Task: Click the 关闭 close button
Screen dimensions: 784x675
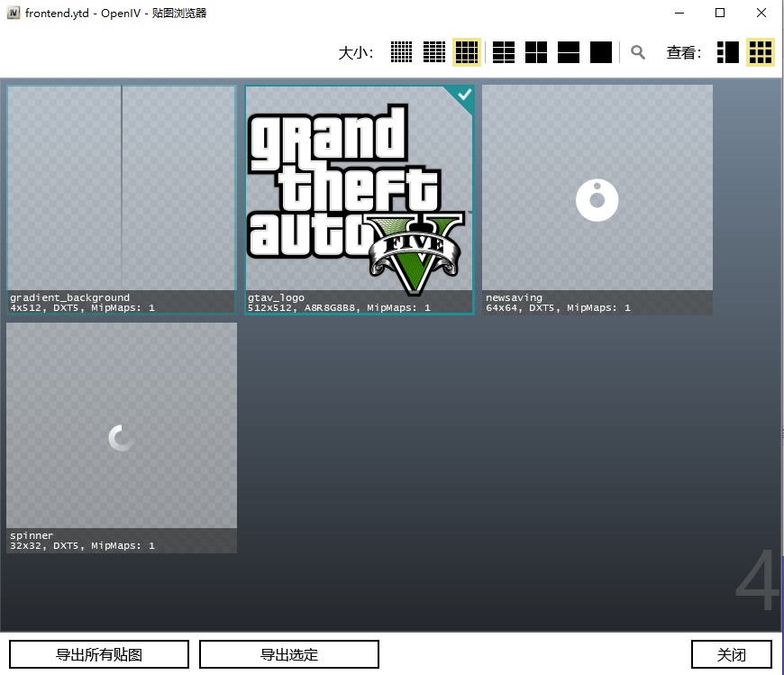Action: tap(732, 654)
